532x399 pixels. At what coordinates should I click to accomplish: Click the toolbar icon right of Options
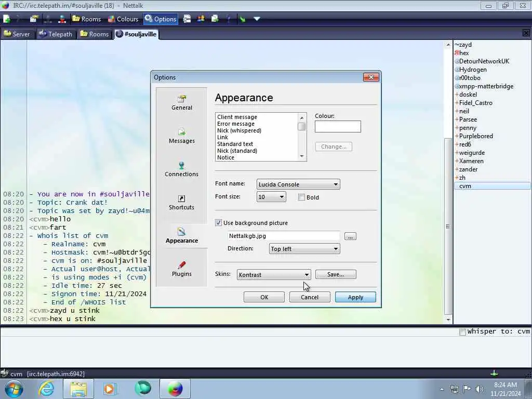pos(187,19)
